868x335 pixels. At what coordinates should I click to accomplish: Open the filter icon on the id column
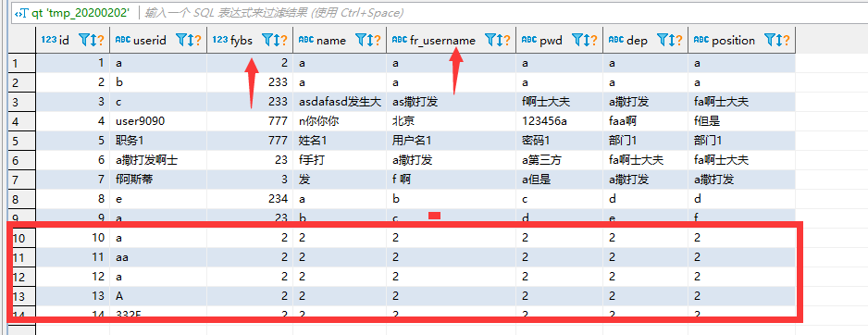pyautogui.click(x=83, y=40)
